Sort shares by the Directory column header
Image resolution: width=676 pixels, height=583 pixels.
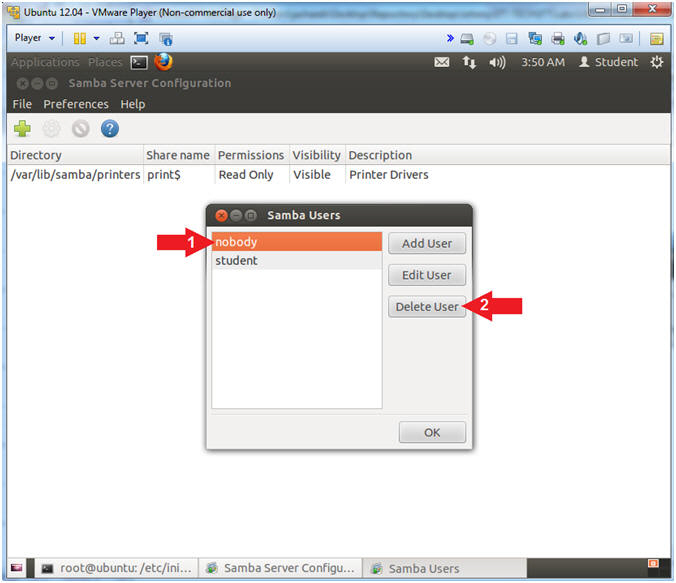pos(75,155)
